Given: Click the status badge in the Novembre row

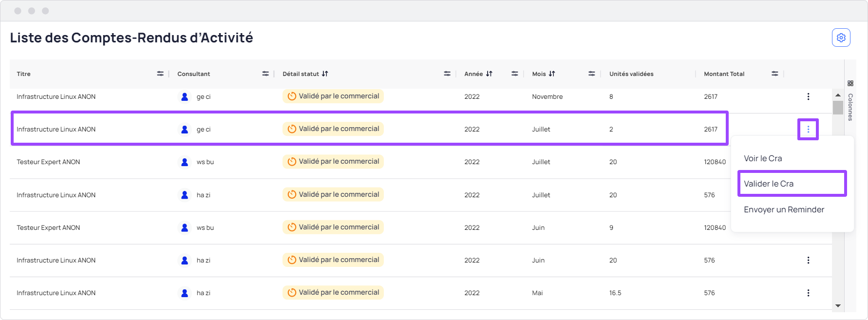Looking at the screenshot, I should (333, 96).
